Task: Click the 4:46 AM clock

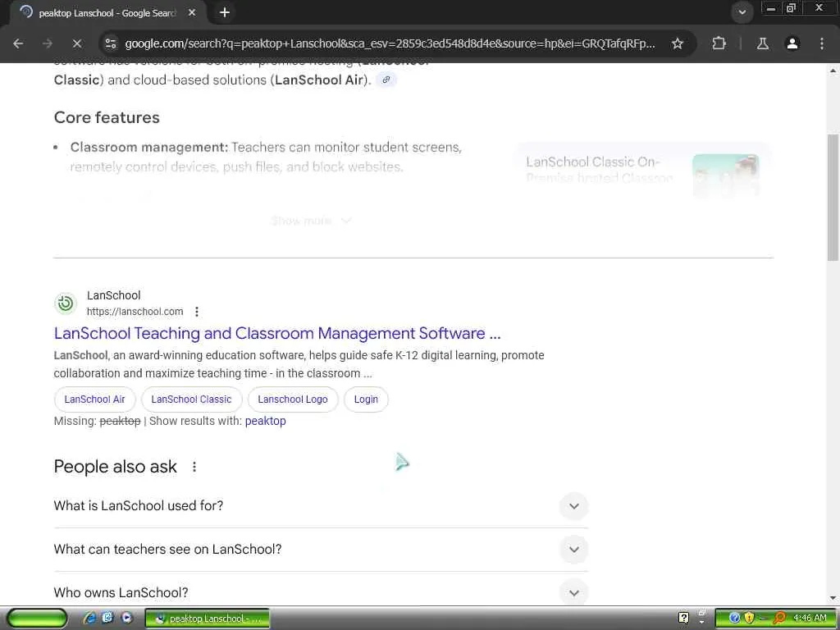Action: point(810,618)
